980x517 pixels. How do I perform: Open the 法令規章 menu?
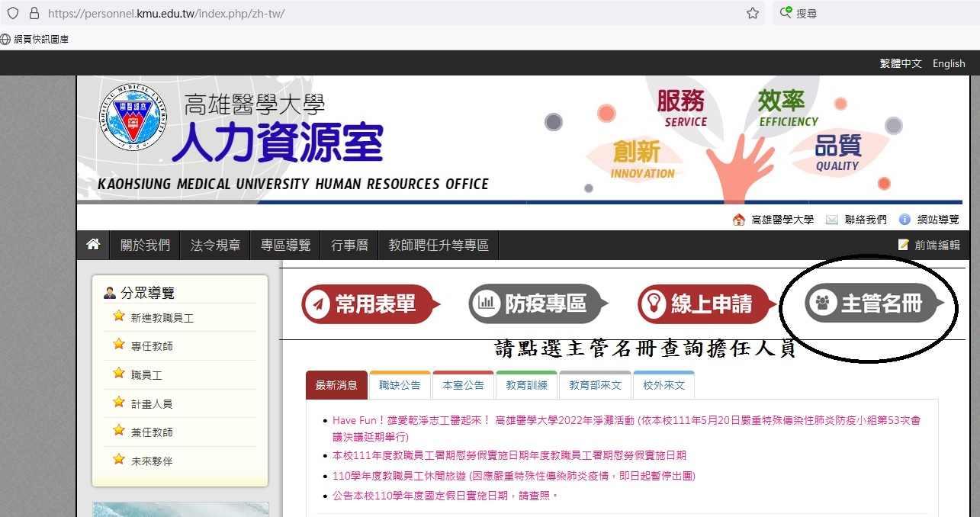(215, 245)
